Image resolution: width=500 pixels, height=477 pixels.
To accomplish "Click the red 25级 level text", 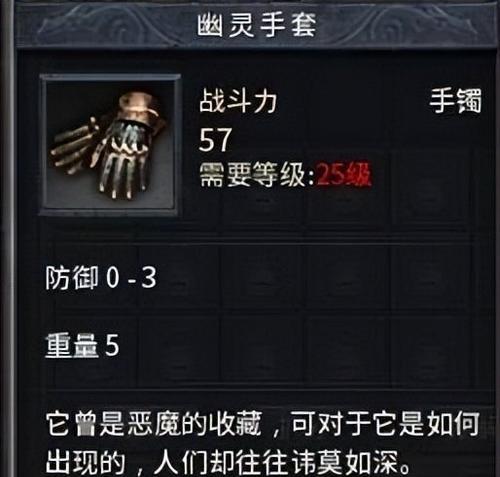I will (344, 175).
